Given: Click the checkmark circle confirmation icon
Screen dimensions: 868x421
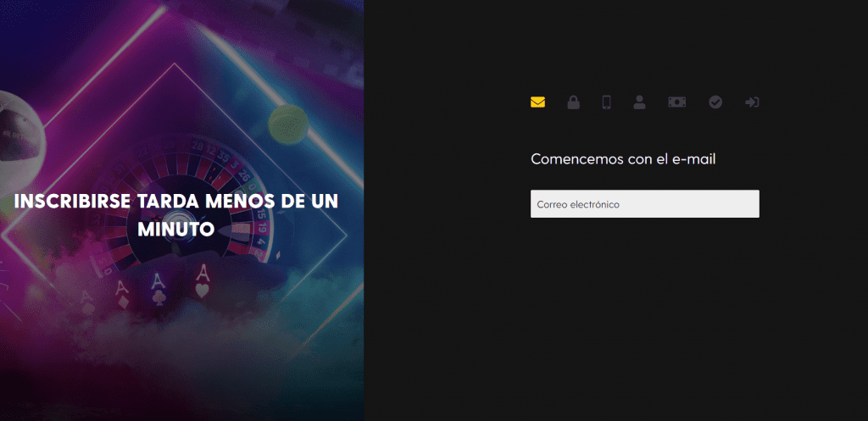Looking at the screenshot, I should 715,102.
